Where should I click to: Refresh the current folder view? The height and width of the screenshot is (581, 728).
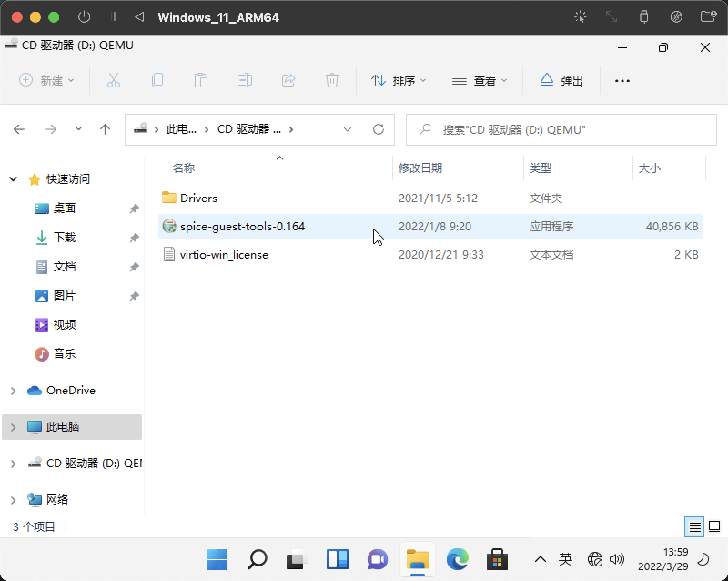379,129
